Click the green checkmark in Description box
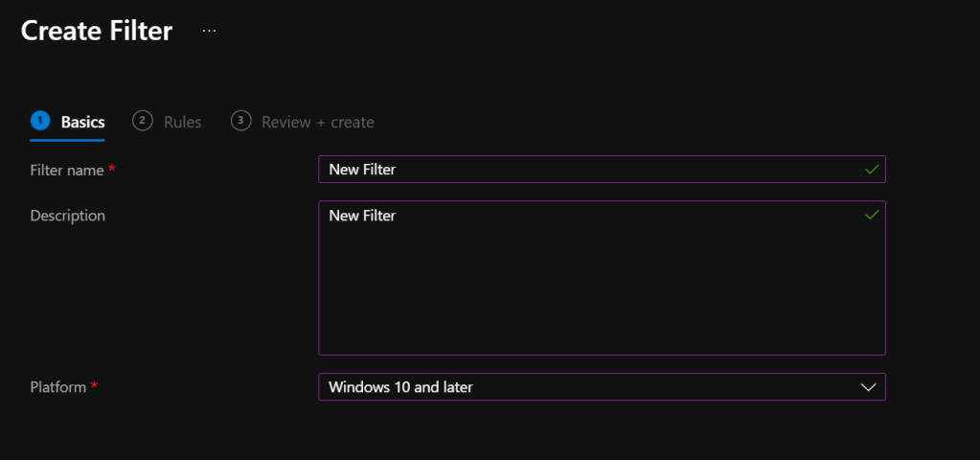This screenshot has width=980, height=460. coord(871,216)
